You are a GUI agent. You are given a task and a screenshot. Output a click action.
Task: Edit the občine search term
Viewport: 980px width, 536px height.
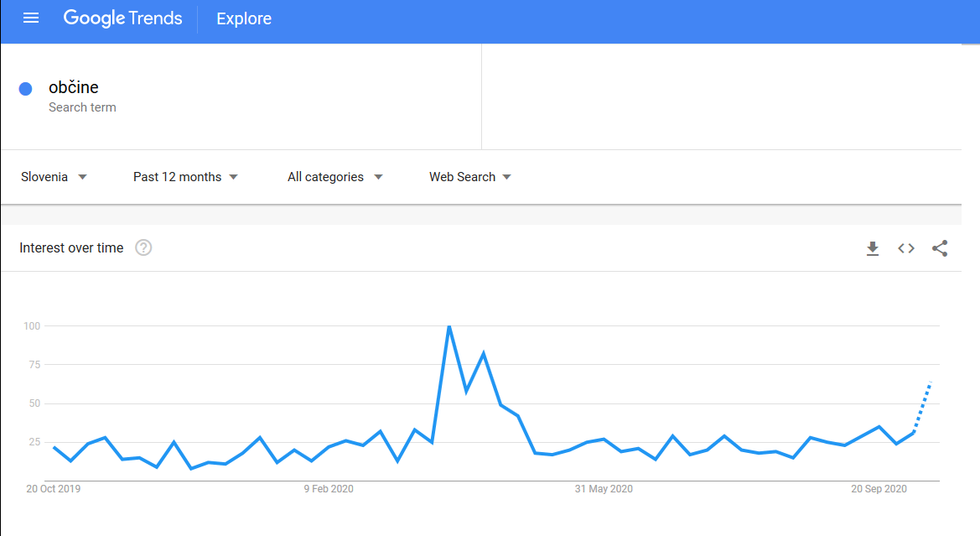pos(74,87)
